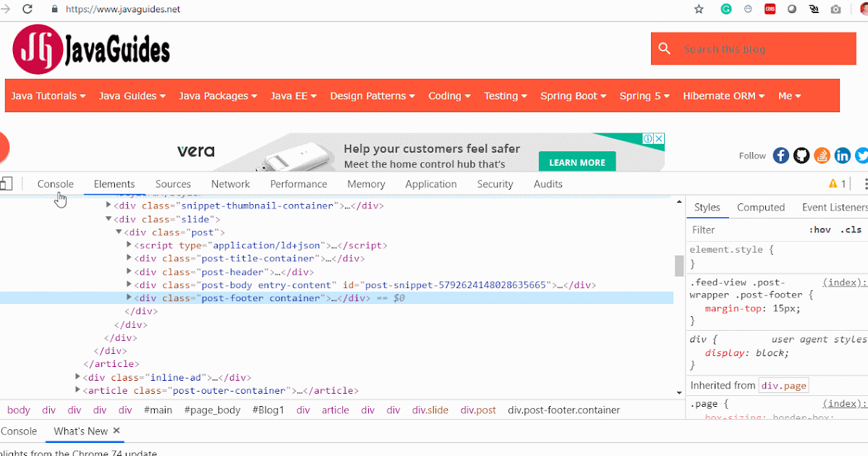Image resolution: width=868 pixels, height=456 pixels.
Task: Open the Spring 5 dropdown menu
Action: point(644,96)
